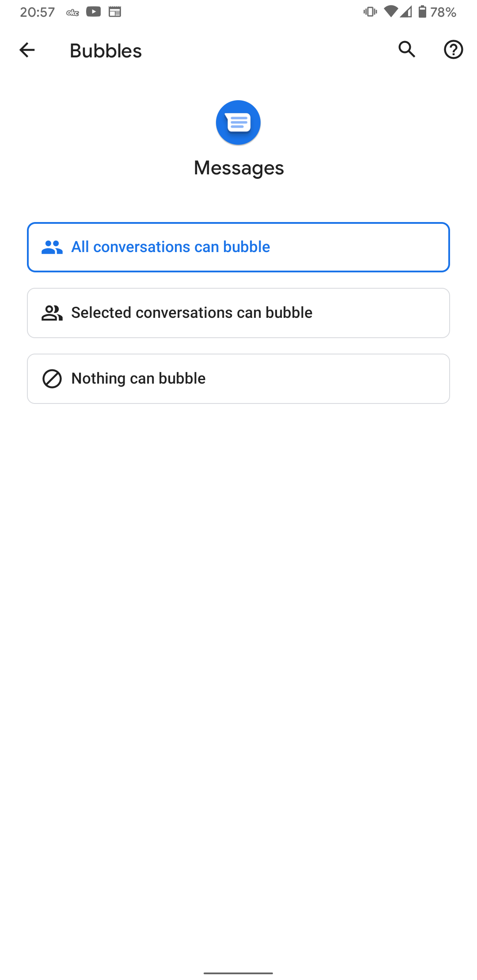Select the All conversations can bubble option
The height and width of the screenshot is (980, 477).
pos(238,247)
